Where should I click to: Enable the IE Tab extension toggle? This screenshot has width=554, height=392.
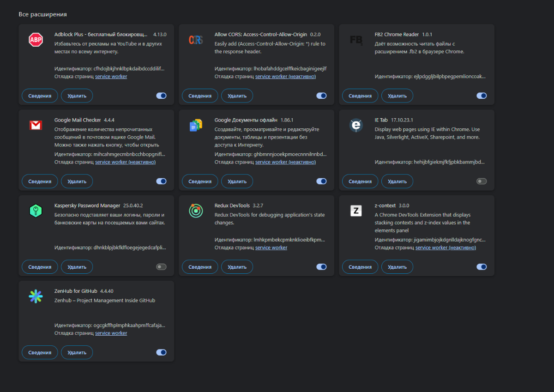point(482,181)
